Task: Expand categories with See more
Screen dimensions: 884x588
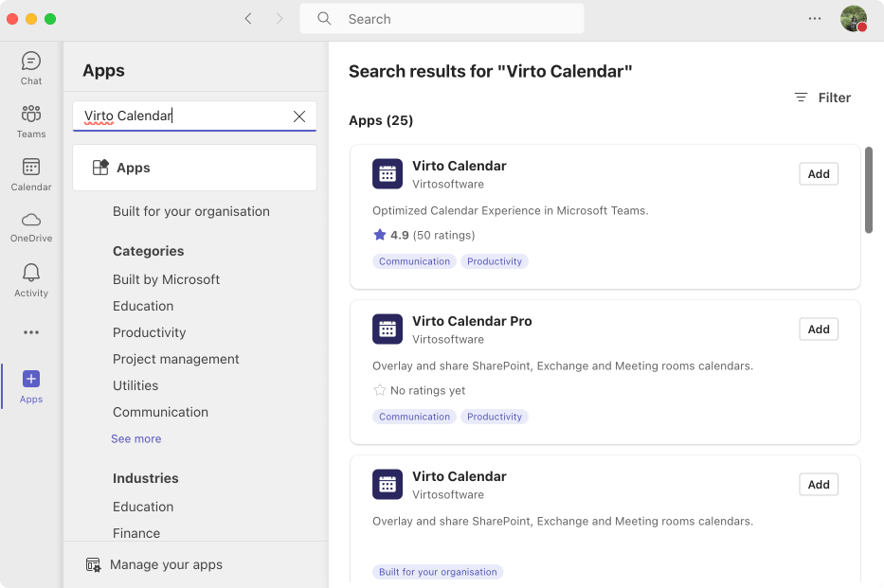Action: point(135,438)
